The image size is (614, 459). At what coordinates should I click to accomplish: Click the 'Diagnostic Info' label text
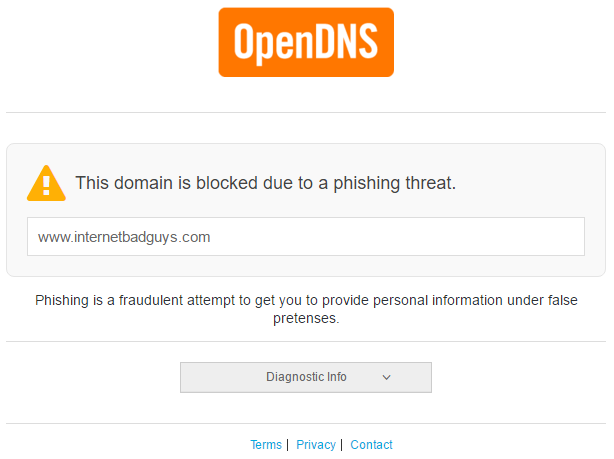tap(306, 377)
